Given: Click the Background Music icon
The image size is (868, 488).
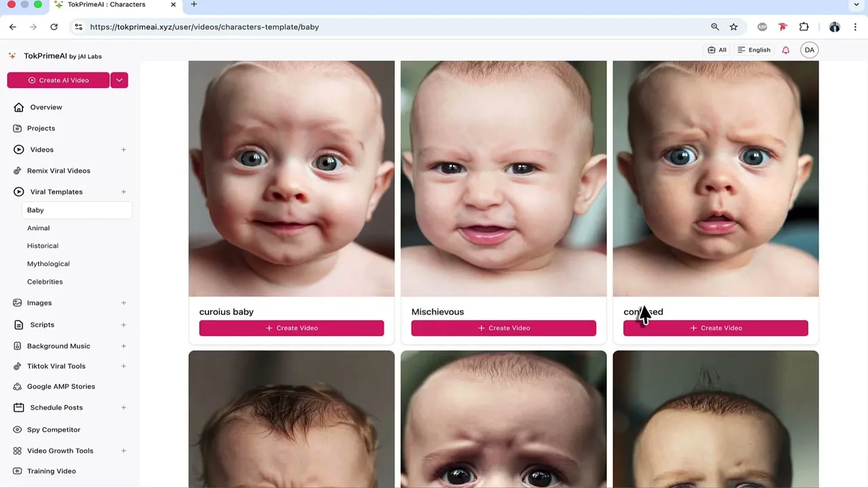Looking at the screenshot, I should pyautogui.click(x=18, y=346).
